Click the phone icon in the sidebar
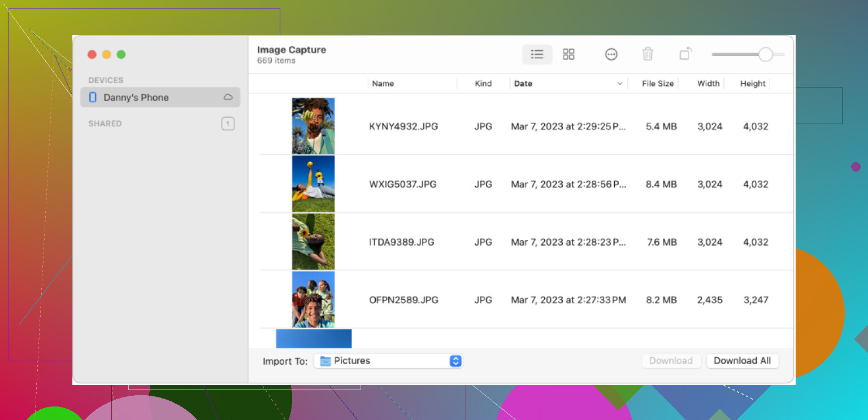Screen dimensions: 868x420 tap(93, 97)
